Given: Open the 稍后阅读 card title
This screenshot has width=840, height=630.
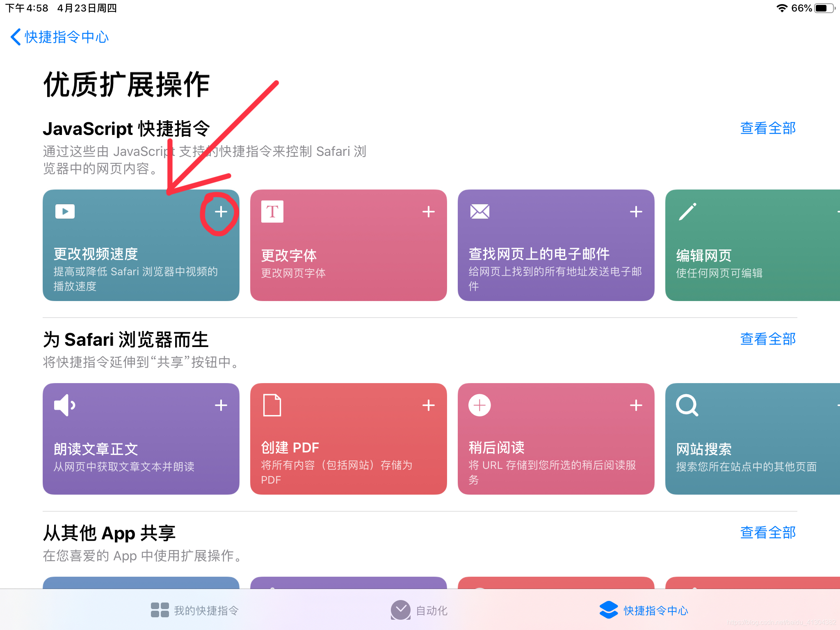Looking at the screenshot, I should tap(497, 448).
